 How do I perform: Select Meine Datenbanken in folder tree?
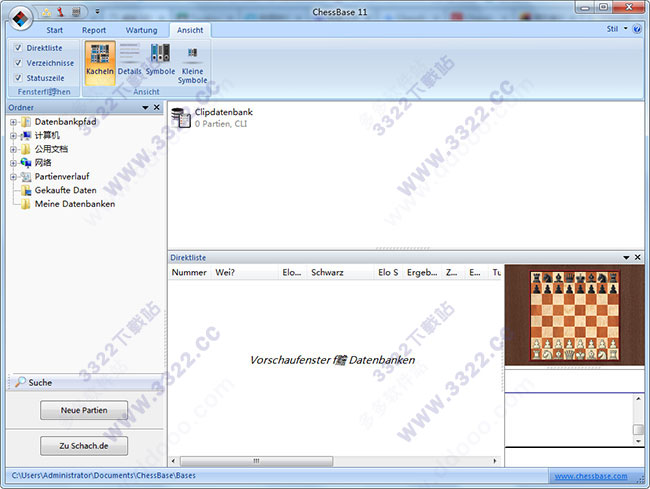click(75, 204)
